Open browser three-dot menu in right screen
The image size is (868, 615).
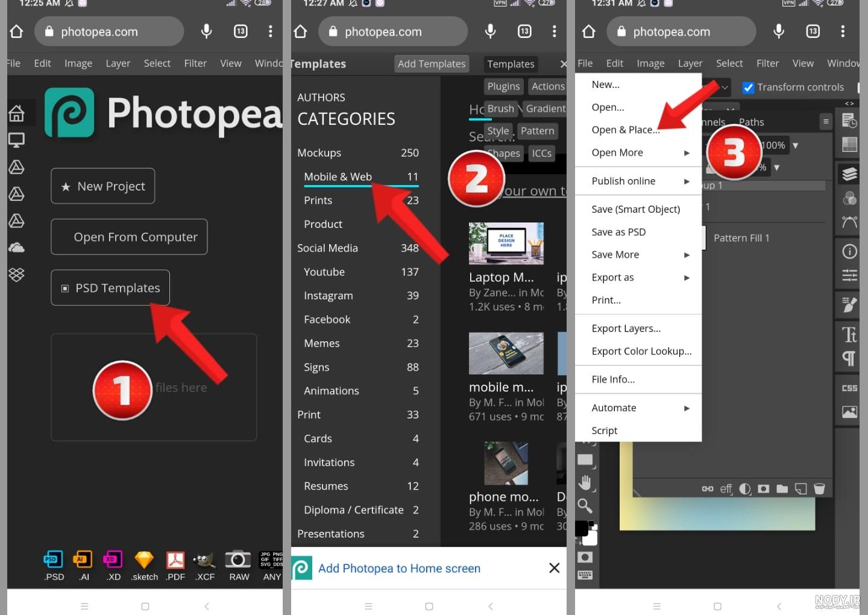pos(843,31)
